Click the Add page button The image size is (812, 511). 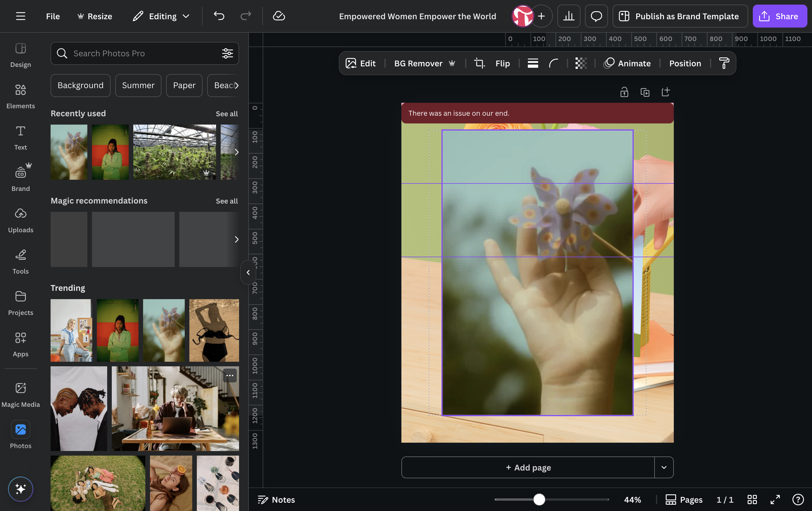pos(528,467)
